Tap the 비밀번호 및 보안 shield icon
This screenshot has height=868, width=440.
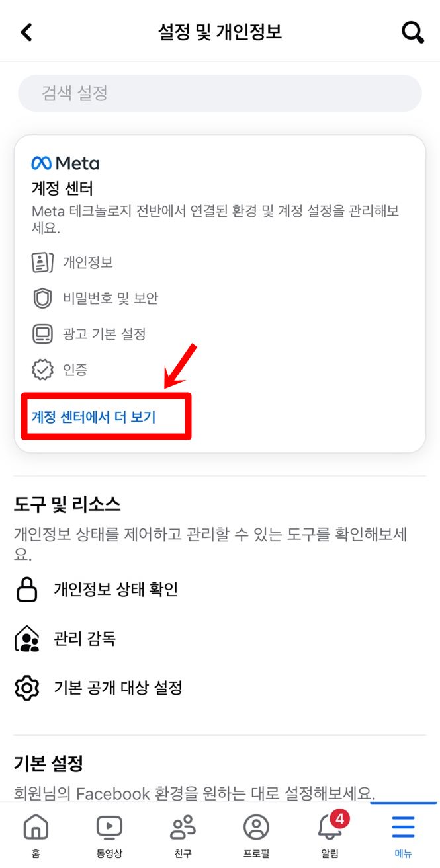pos(42,298)
